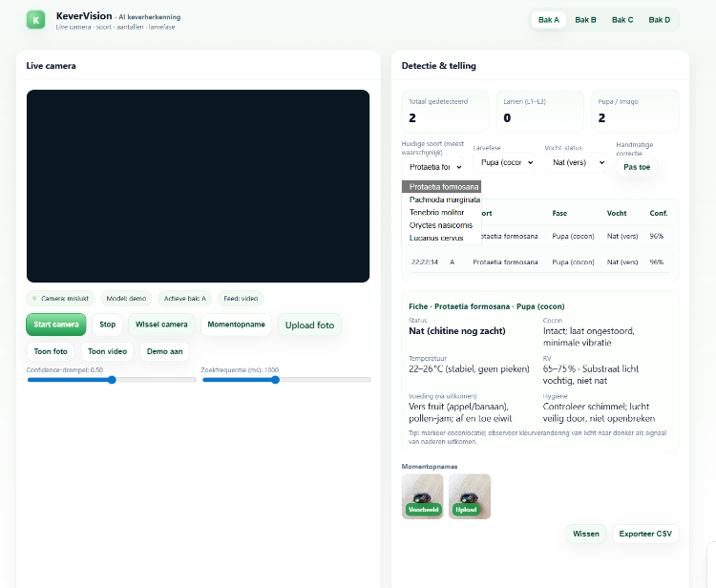Screen dimensions: 716x588
Task: Adjust the Confidence-drempel slider
Action: tap(112, 380)
